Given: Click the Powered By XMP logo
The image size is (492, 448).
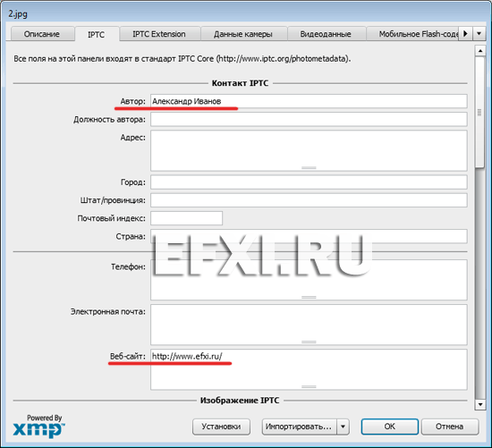Looking at the screenshot, I should tap(38, 427).
